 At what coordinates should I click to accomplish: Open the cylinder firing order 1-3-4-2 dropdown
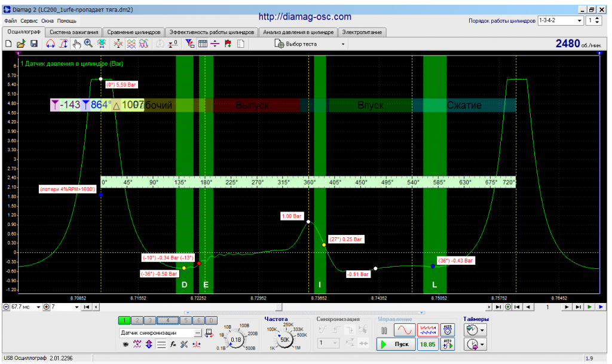580,21
